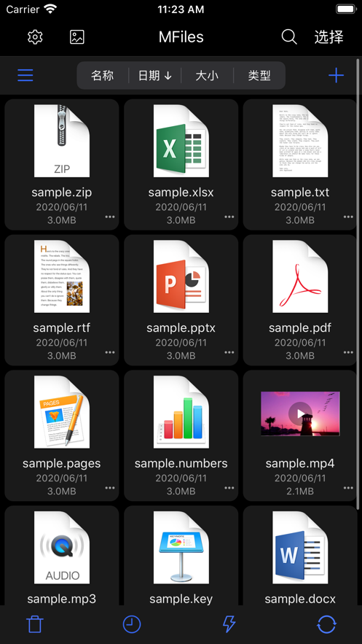The height and width of the screenshot is (644, 362).
Task: Sort files by 名称
Action: pyautogui.click(x=103, y=76)
